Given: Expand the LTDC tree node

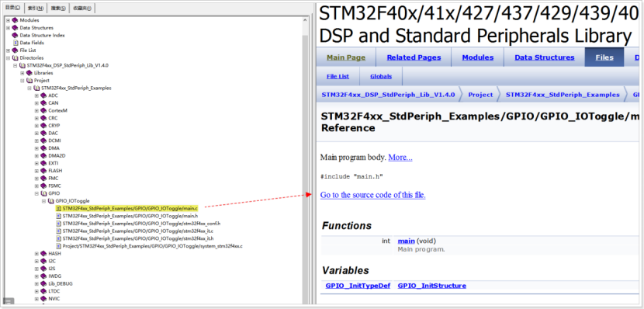Looking at the screenshot, I should pos(36,291).
